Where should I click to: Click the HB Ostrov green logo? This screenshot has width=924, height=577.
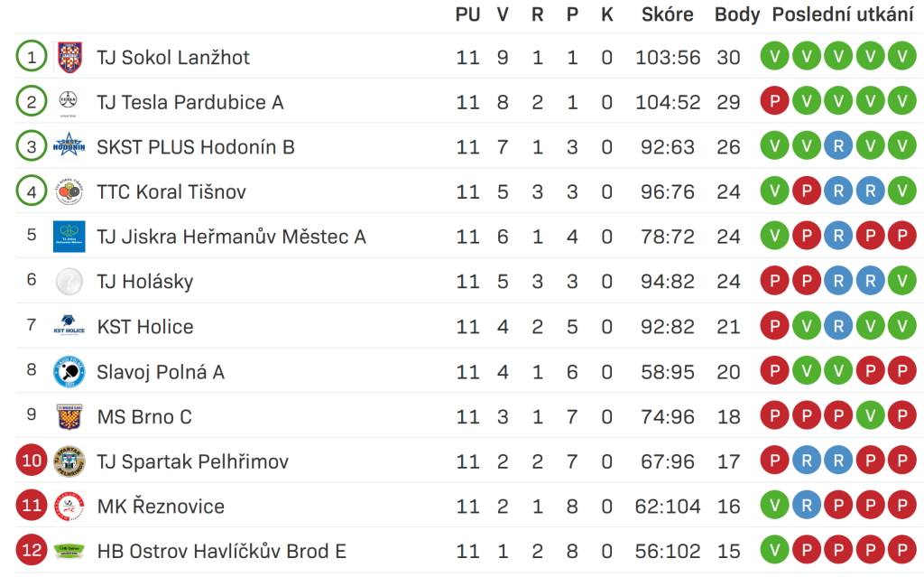(69, 551)
